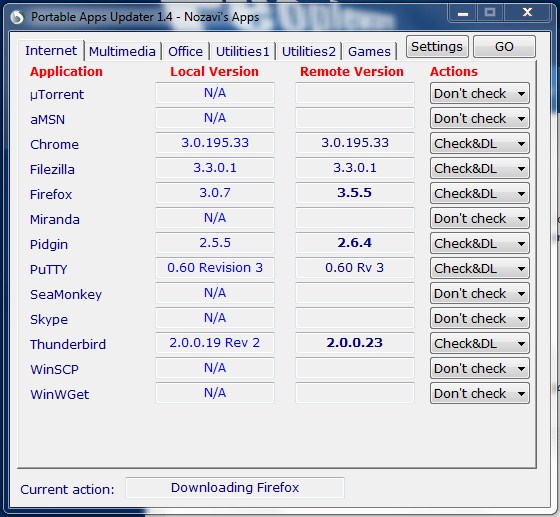560x517 pixels.
Task: Click the WinSCP application label
Action: [54, 370]
